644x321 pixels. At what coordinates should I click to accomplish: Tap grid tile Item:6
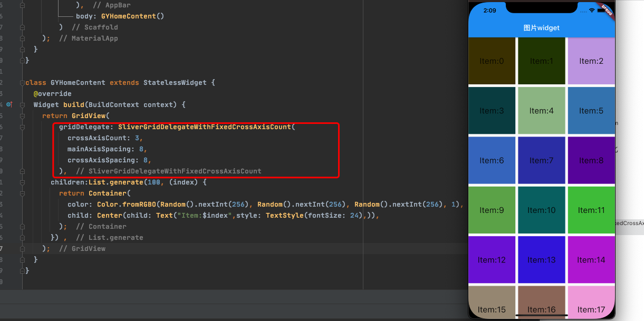492,160
